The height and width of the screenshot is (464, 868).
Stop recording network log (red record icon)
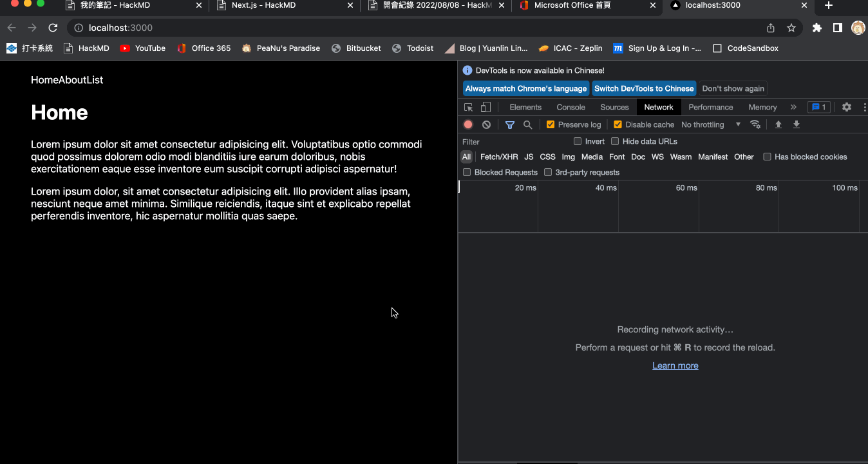[x=468, y=124]
